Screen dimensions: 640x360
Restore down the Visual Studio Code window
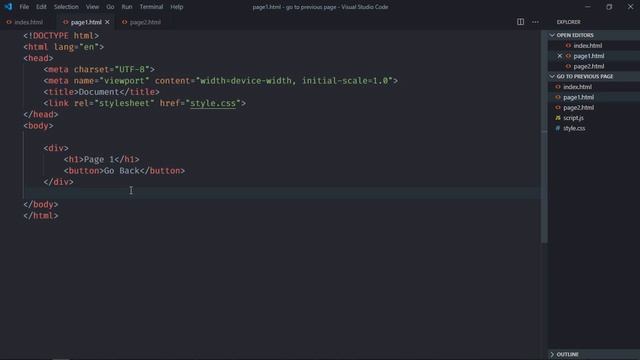click(609, 7)
